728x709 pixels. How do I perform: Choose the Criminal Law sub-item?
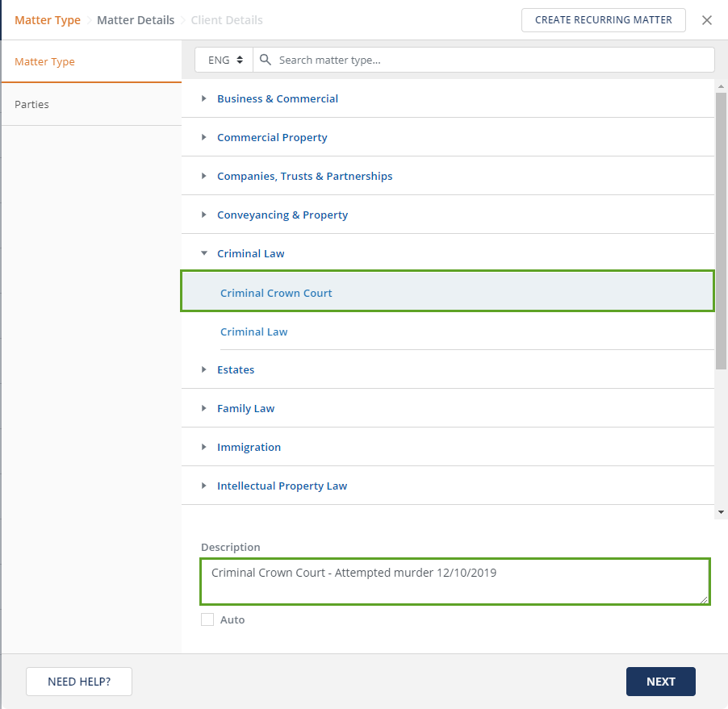point(254,332)
